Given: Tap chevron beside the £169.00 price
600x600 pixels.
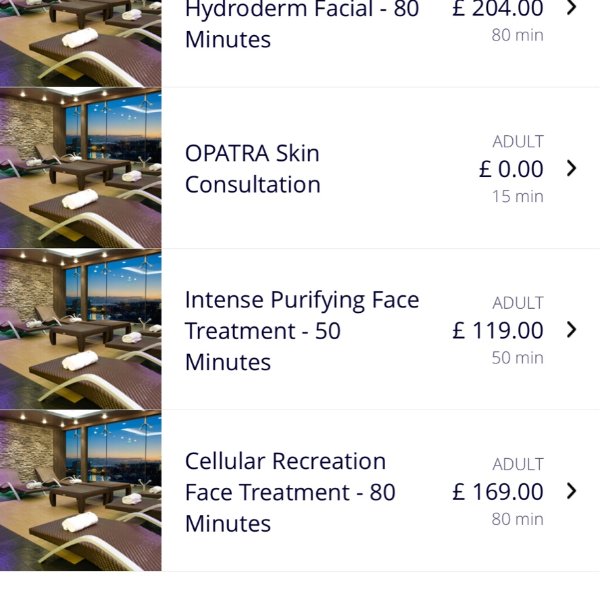Looking at the screenshot, I should pyautogui.click(x=571, y=490).
